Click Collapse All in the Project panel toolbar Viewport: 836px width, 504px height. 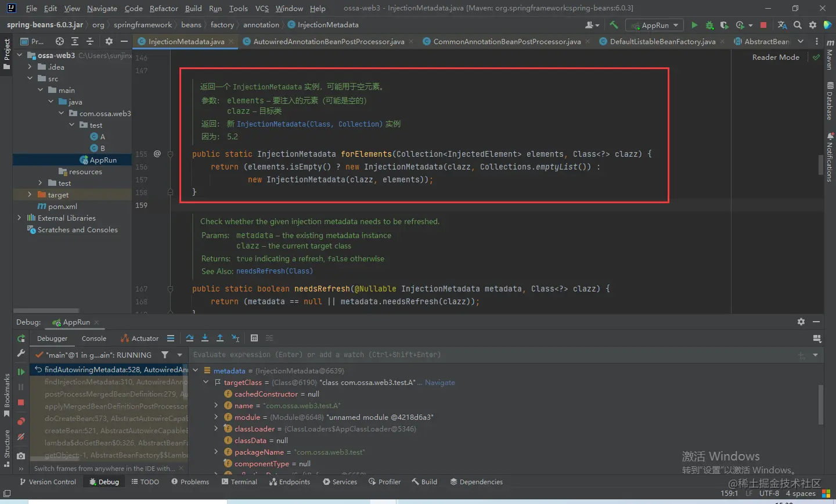point(90,41)
